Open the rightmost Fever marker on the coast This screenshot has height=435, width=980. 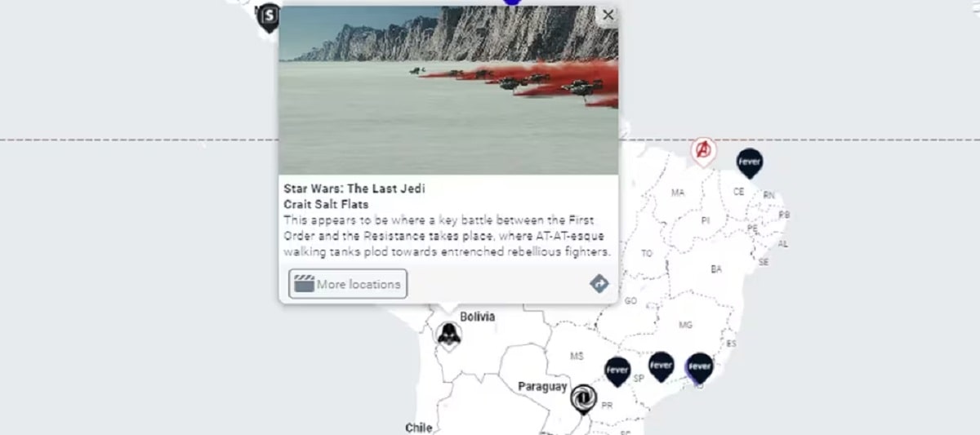pyautogui.click(x=699, y=368)
